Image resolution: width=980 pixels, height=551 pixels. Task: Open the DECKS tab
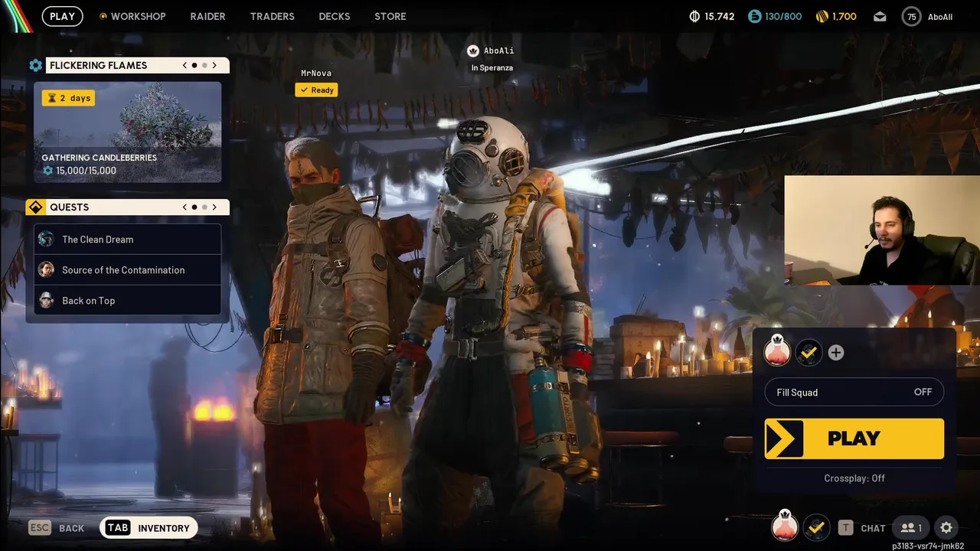tap(335, 16)
